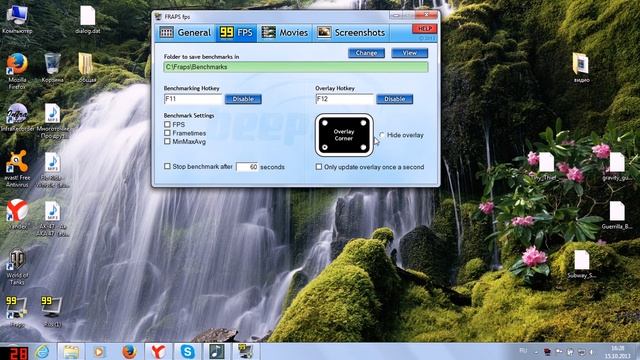
Task: Select top-left overlay corner
Action: click(x=325, y=123)
